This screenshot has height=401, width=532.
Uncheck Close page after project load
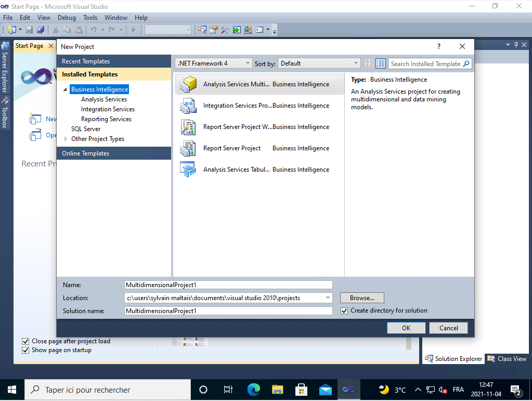(25, 341)
